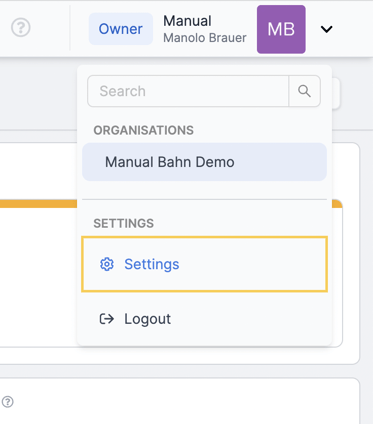
Task: Click the logout arrow icon
Action: point(107,319)
